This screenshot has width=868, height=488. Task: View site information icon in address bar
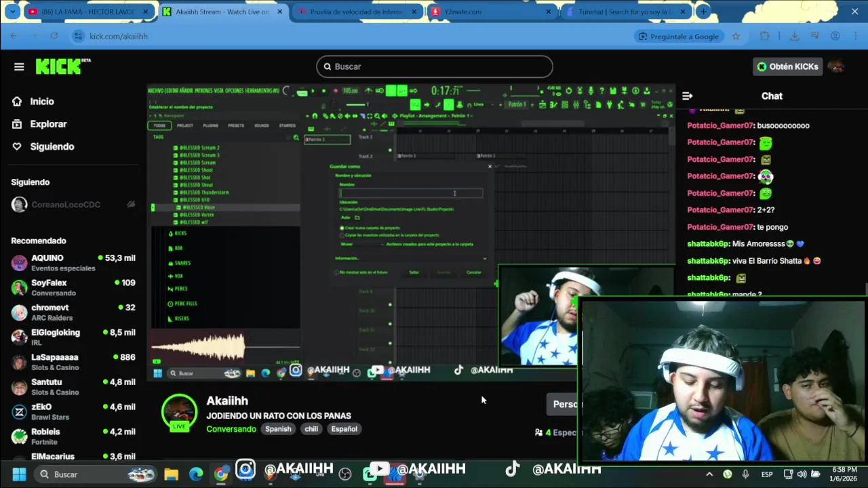tap(78, 36)
